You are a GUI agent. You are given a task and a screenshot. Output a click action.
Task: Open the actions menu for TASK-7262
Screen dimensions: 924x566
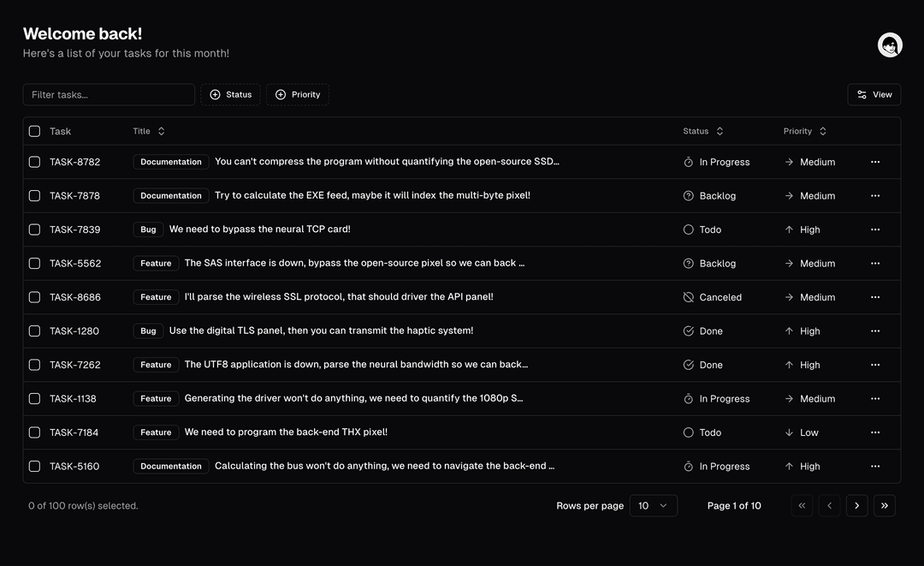coord(875,364)
